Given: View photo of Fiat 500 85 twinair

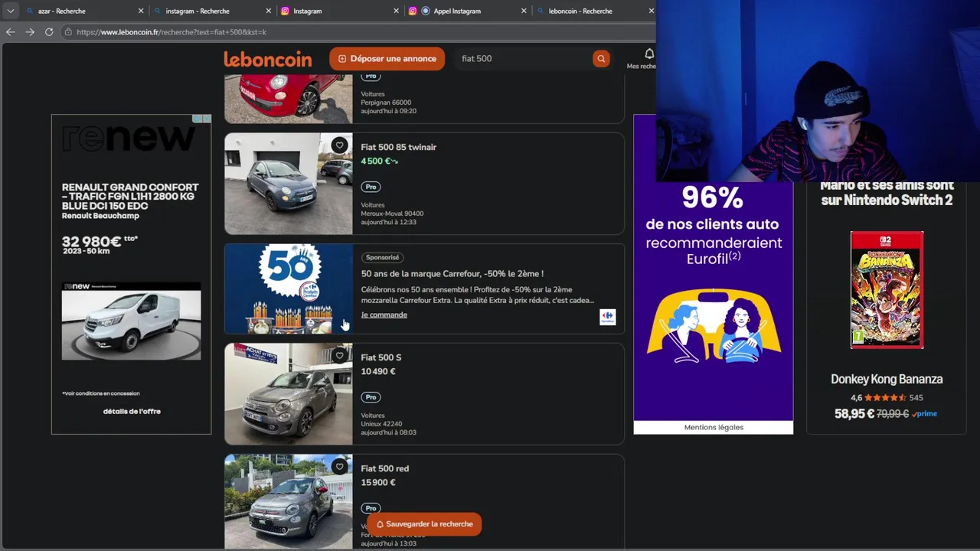Looking at the screenshot, I should coord(288,184).
